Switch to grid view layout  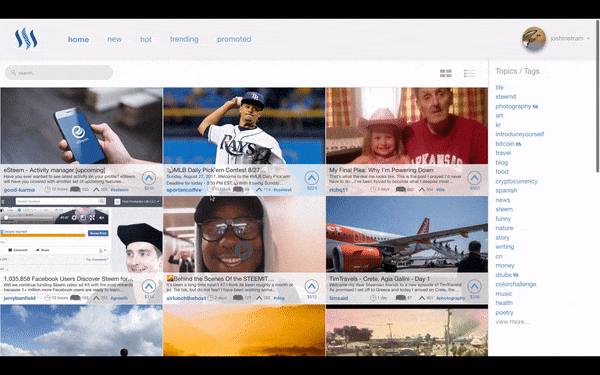[x=446, y=73]
